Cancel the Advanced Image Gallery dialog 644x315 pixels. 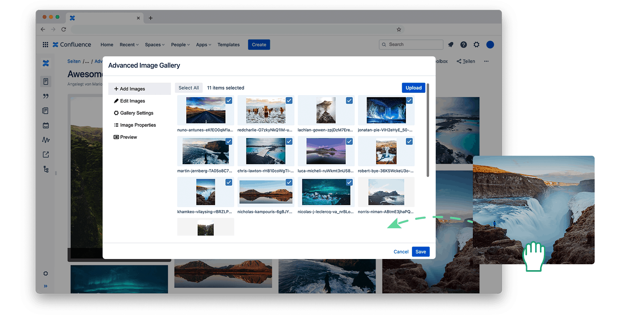[x=401, y=252]
